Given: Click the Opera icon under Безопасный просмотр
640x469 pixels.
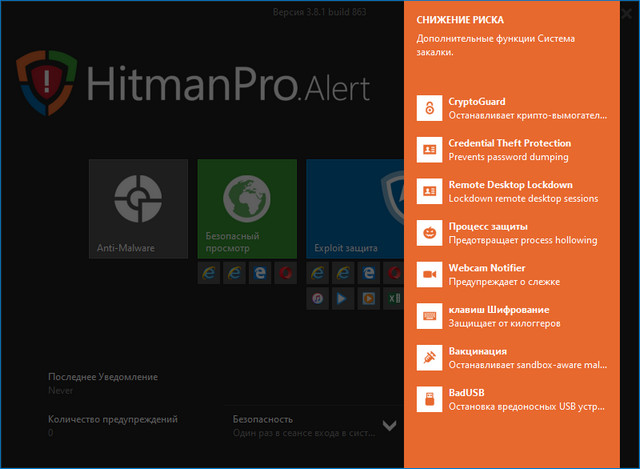Looking at the screenshot, I should (285, 272).
